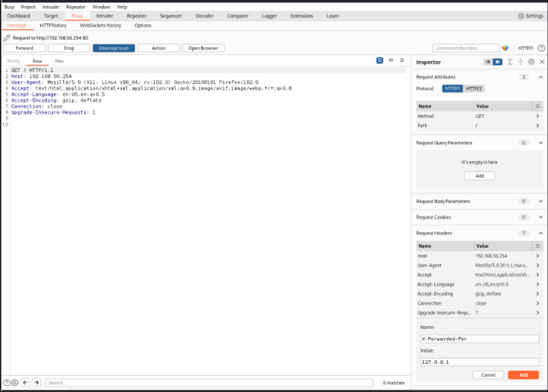Go to the previous search match arrow
Image resolution: width=548 pixels, height=392 pixels.
click(25, 383)
